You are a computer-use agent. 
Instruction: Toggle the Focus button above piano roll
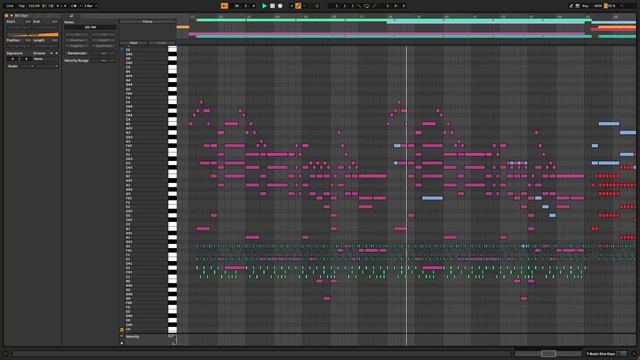(147, 21)
